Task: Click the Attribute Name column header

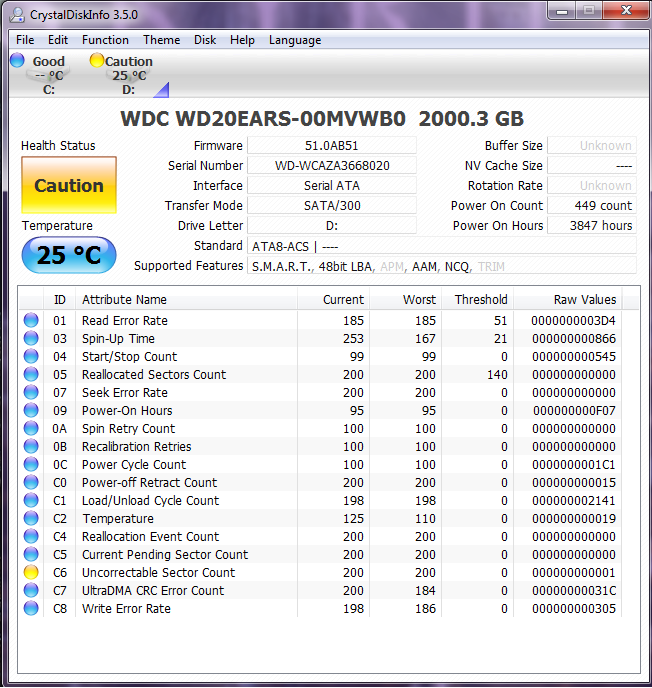Action: 186,300
